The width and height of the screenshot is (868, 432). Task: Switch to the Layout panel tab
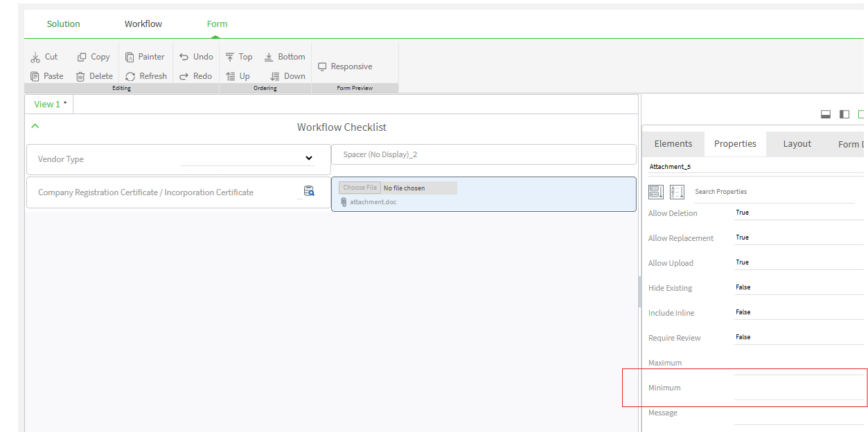797,144
